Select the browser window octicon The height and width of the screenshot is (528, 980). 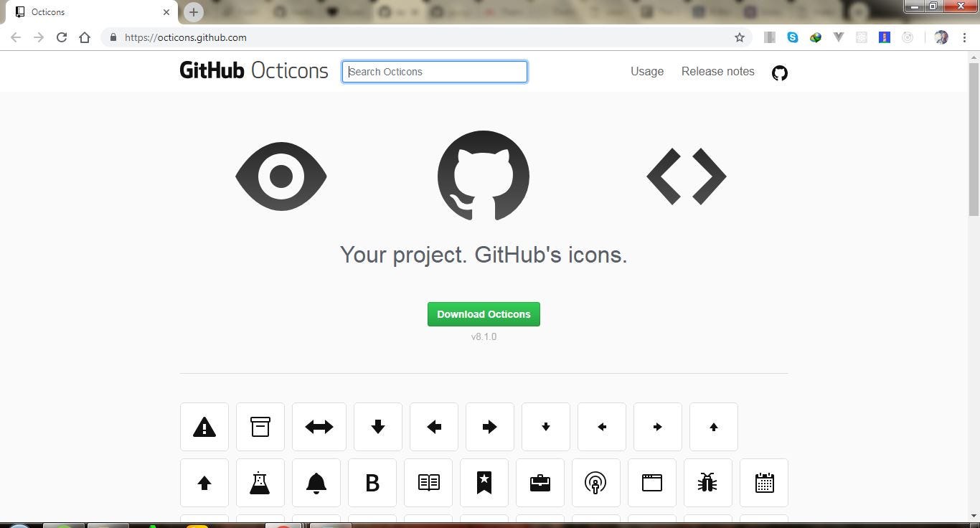652,483
